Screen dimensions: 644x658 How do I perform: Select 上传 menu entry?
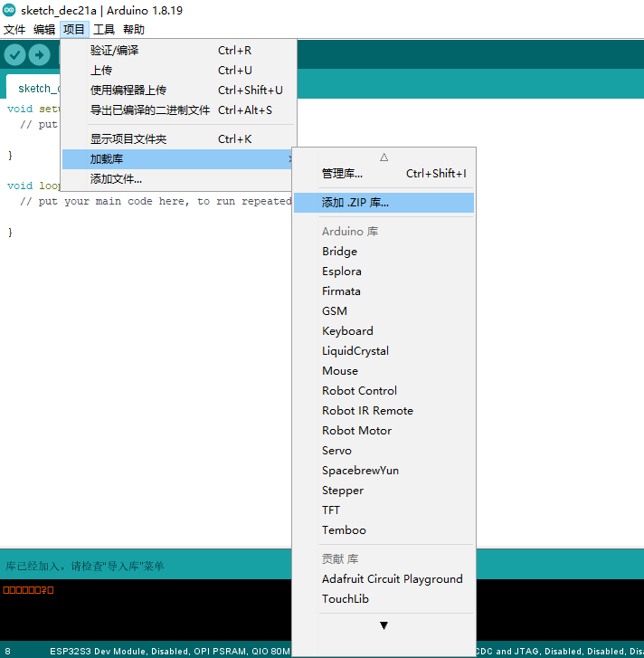(178, 70)
